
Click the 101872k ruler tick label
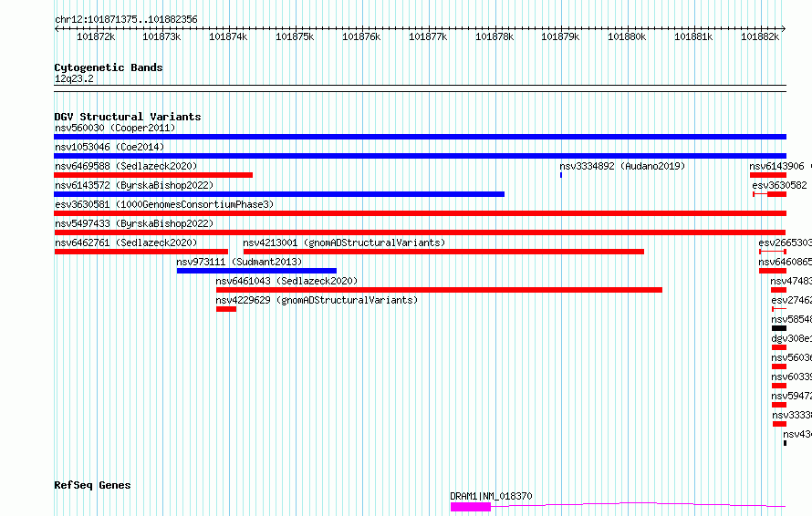pyautogui.click(x=96, y=36)
